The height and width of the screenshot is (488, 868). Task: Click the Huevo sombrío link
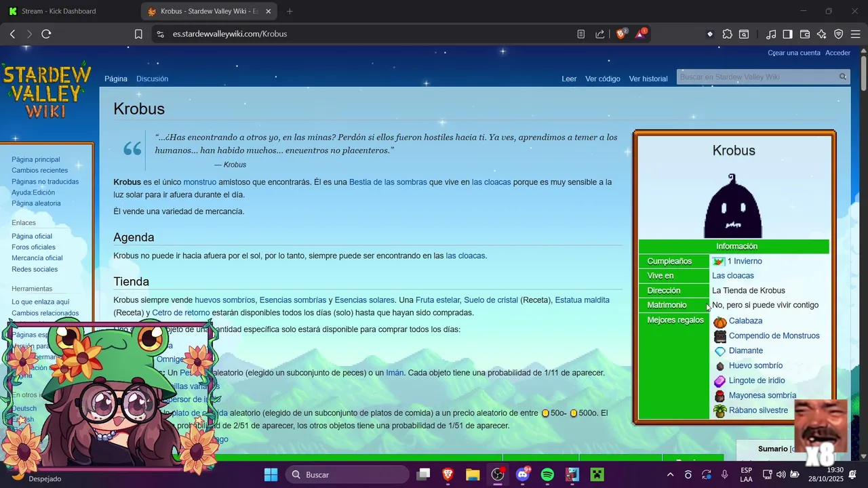pyautogui.click(x=755, y=366)
